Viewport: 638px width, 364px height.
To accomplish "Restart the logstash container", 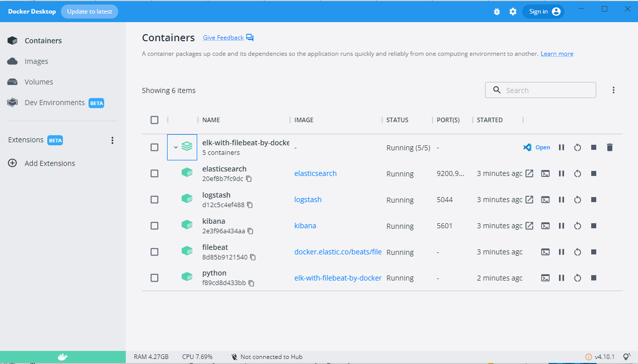I will click(x=578, y=200).
